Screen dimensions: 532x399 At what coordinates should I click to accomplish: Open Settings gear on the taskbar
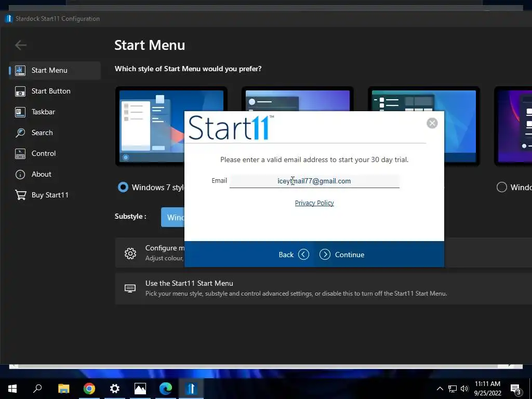[x=115, y=389]
